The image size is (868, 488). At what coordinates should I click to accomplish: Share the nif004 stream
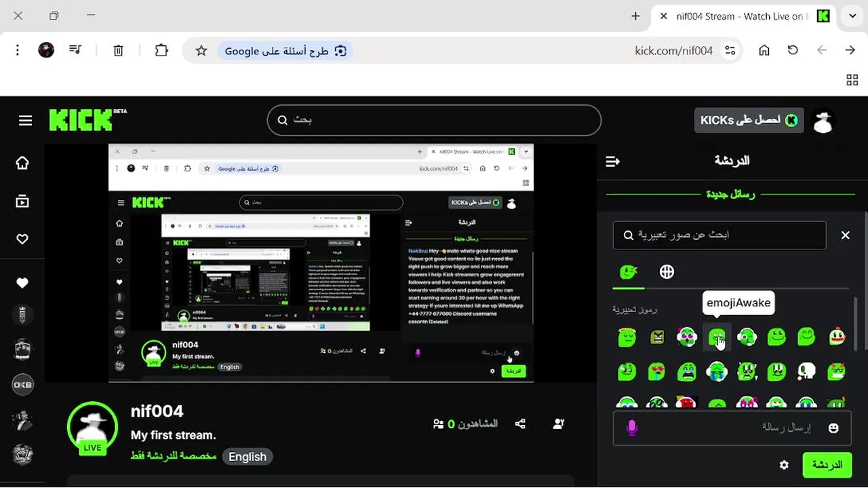coord(520,424)
